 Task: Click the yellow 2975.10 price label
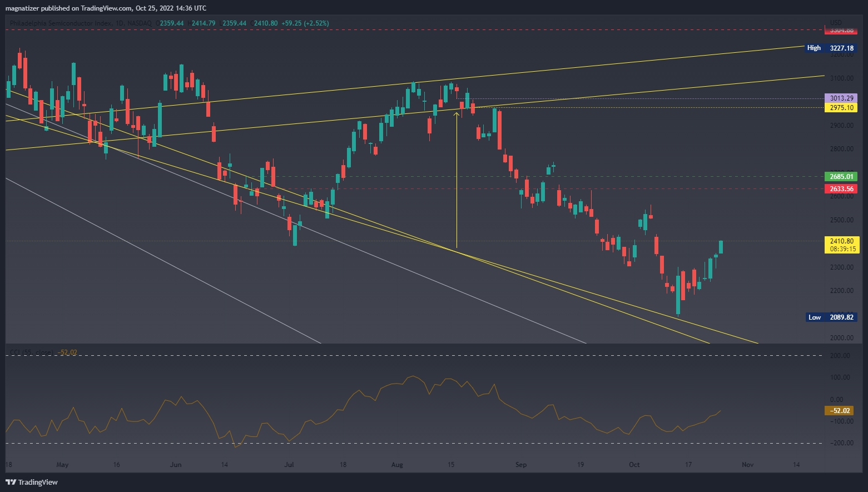841,108
